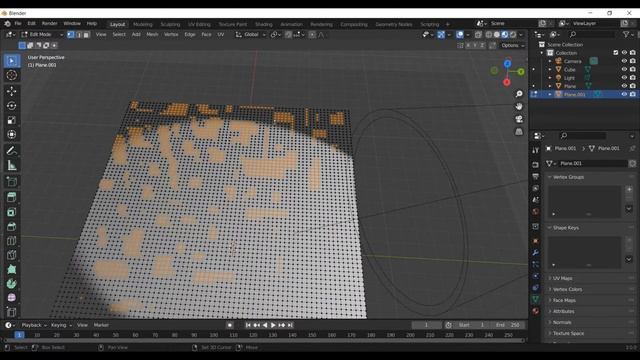Switch to wireframe shading
640x360 pixels.
[489, 35]
